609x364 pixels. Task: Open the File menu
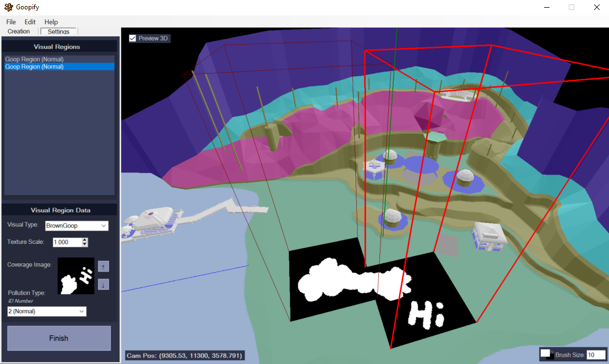click(x=11, y=22)
